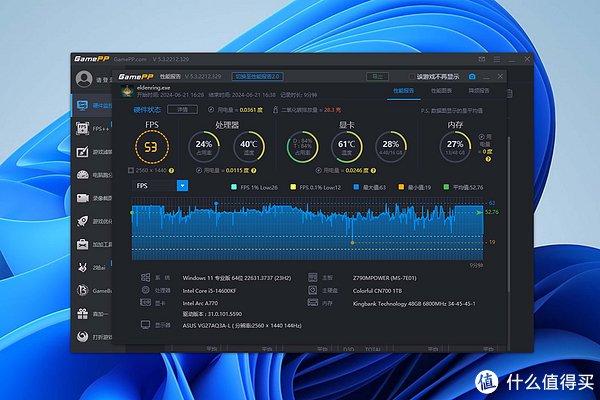Click the graphics card icon beside Intel Arc A770
This screenshot has height=400, width=600.
[145, 302]
